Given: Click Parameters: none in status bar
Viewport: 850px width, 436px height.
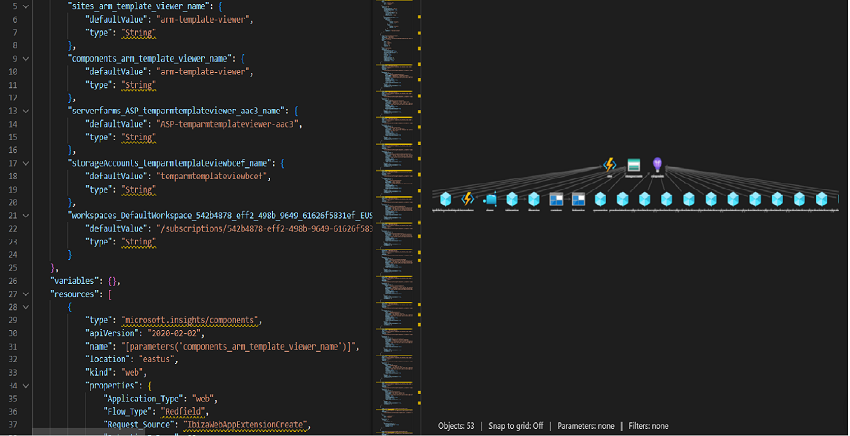Looking at the screenshot, I should pyautogui.click(x=586, y=426).
